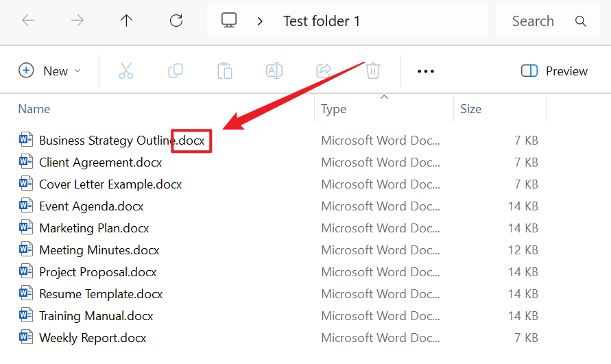Select the Marketing Plan.docx file
This screenshot has height=364, width=611.
point(94,228)
